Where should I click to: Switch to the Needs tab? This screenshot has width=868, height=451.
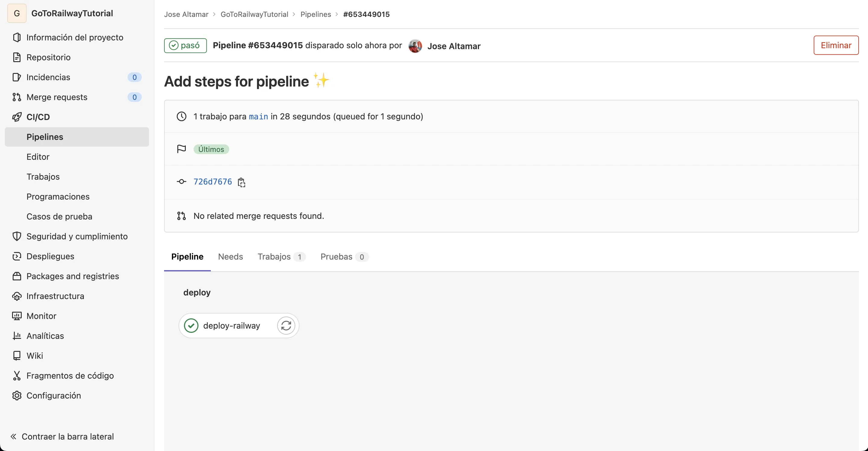tap(230, 257)
